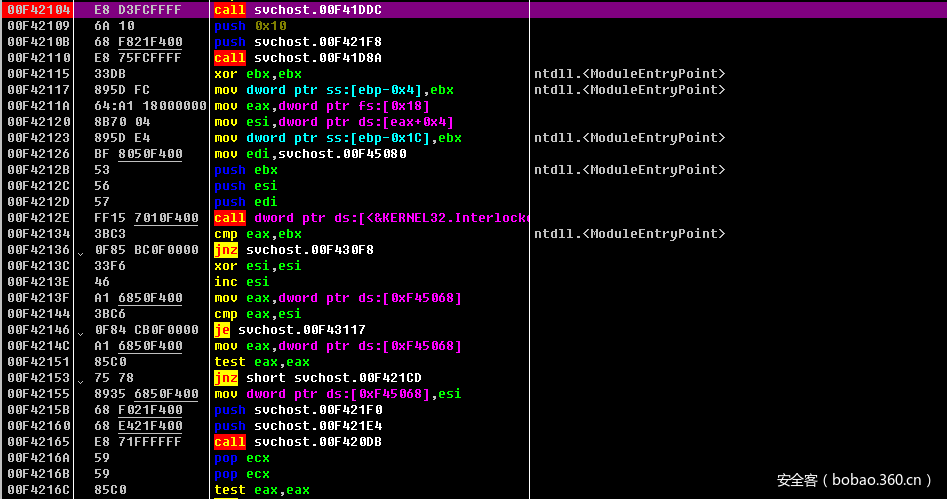Image resolution: width=947 pixels, height=499 pixels.
Task: Select ntdll.<ModuleEntryPoint> comment beside xor ebx,ebx
Action: pyautogui.click(x=629, y=73)
